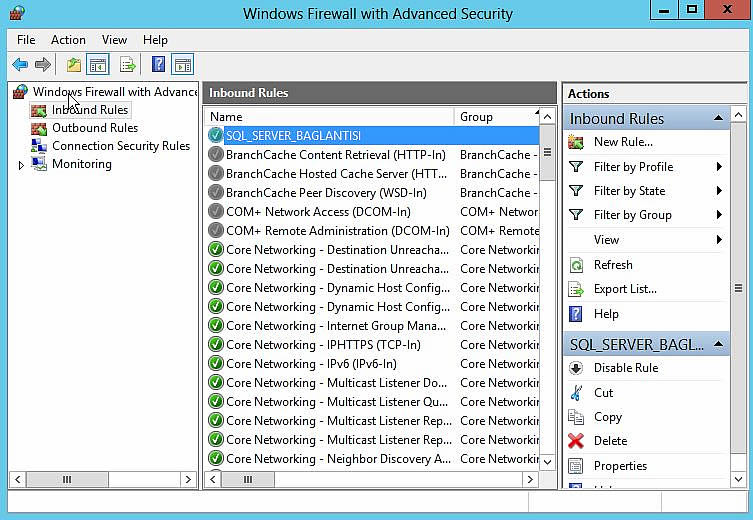The image size is (753, 520).
Task: Open the Filter by Profile submenu
Action: click(x=633, y=167)
